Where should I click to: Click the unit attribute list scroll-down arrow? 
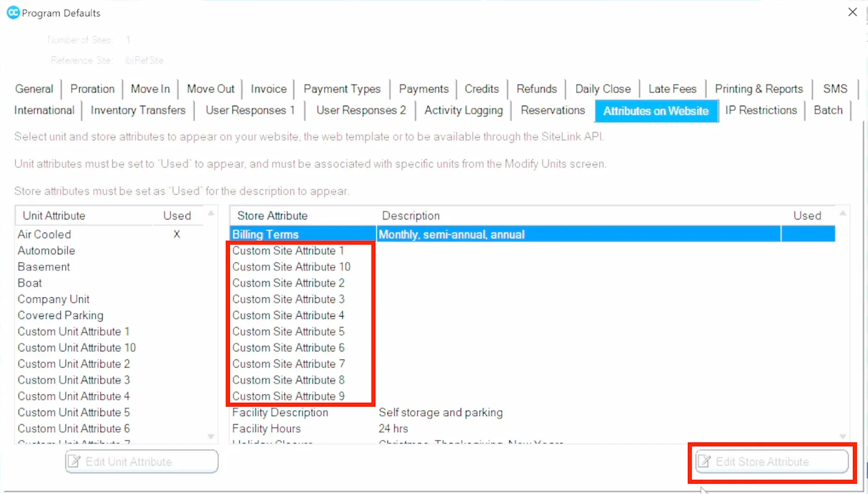pyautogui.click(x=211, y=437)
